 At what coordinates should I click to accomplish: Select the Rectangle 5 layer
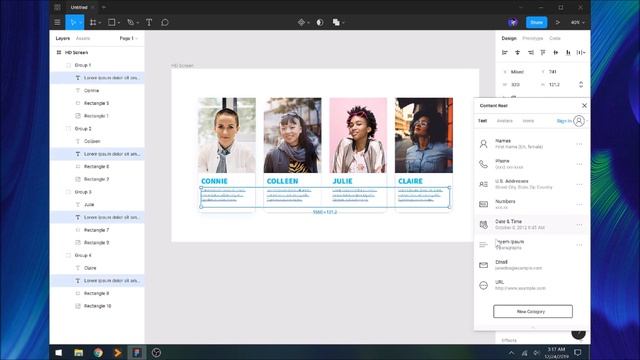(x=97, y=103)
